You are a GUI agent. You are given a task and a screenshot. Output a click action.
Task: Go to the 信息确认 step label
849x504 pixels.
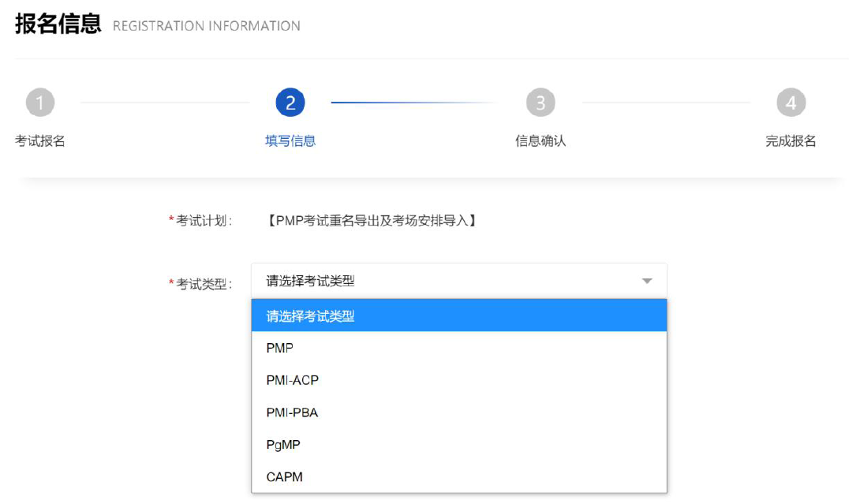click(x=540, y=141)
